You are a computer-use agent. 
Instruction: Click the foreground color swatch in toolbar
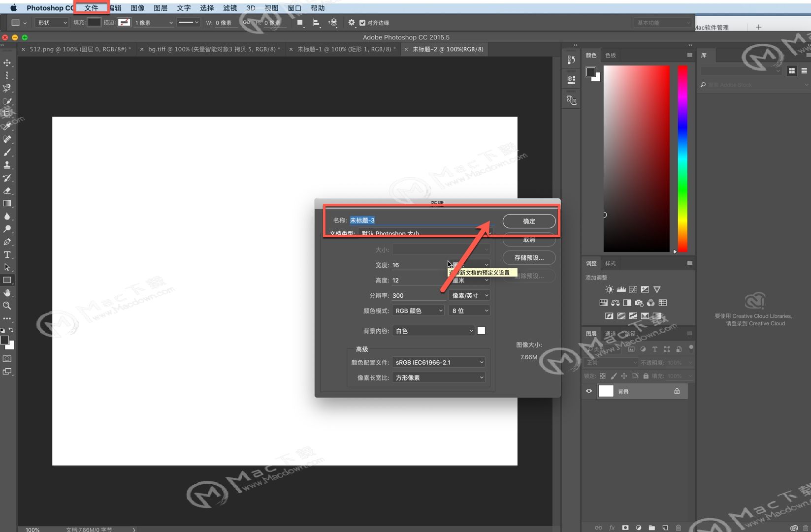4,340
